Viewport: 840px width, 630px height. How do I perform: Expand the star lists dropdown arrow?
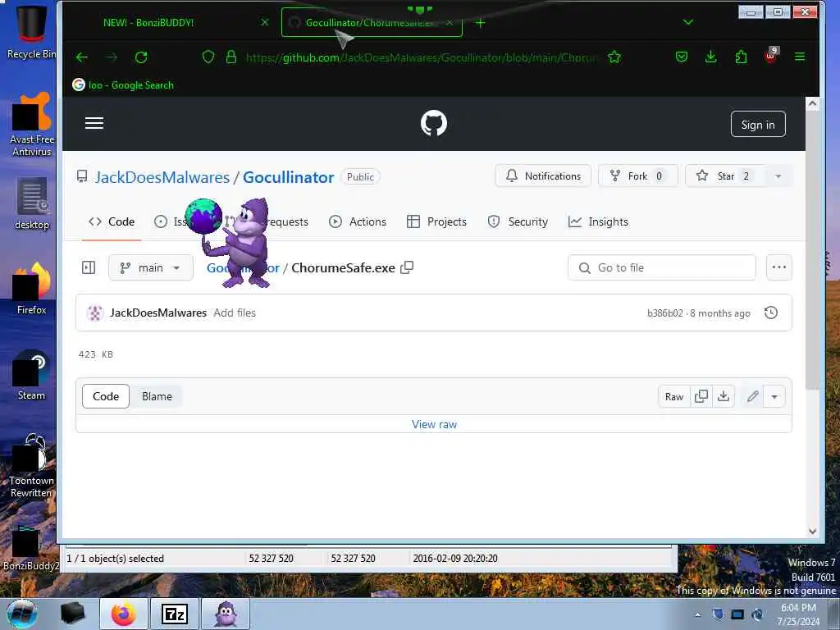[778, 176]
